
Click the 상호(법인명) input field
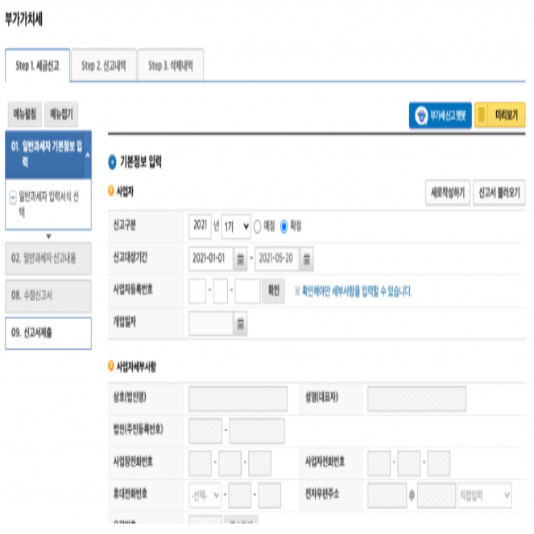click(238, 399)
